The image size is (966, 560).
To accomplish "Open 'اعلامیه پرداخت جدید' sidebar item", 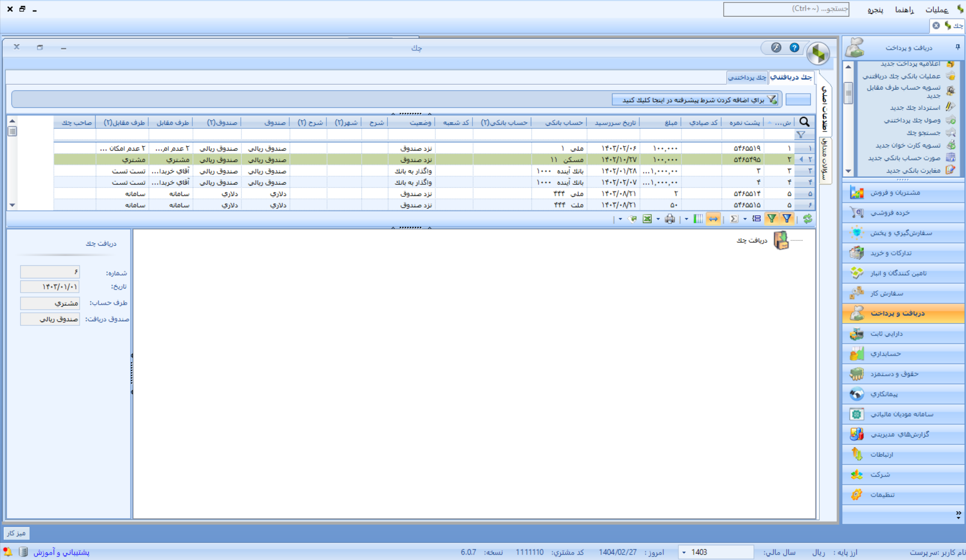I will point(911,63).
